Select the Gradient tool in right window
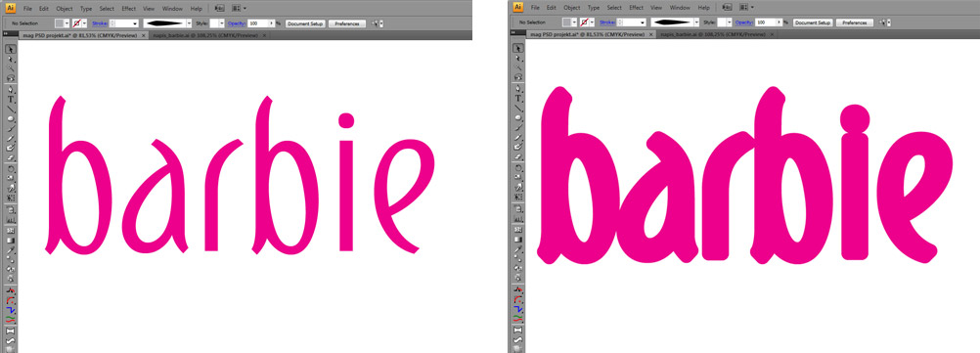The height and width of the screenshot is (353, 980). point(518,240)
